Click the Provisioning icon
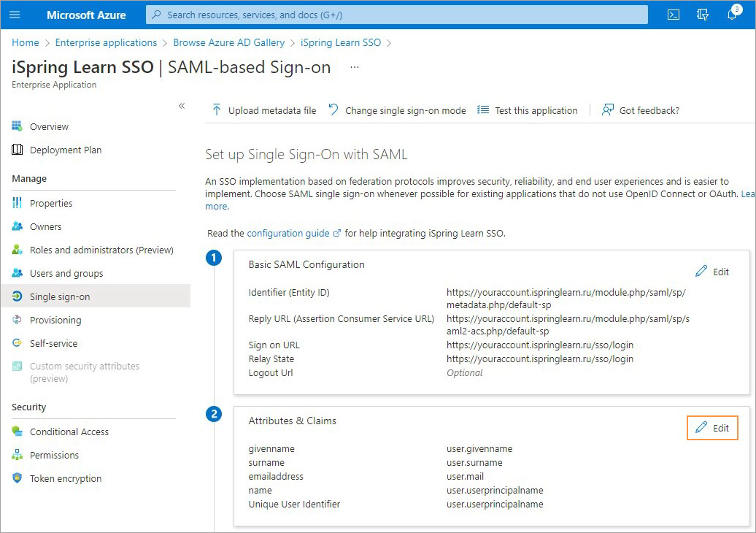This screenshot has height=533, width=756. [17, 319]
